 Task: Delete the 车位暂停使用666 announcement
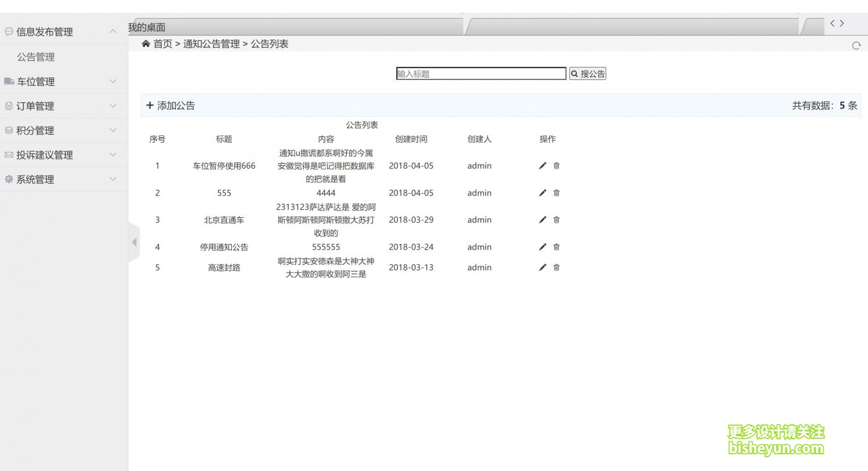click(x=556, y=166)
